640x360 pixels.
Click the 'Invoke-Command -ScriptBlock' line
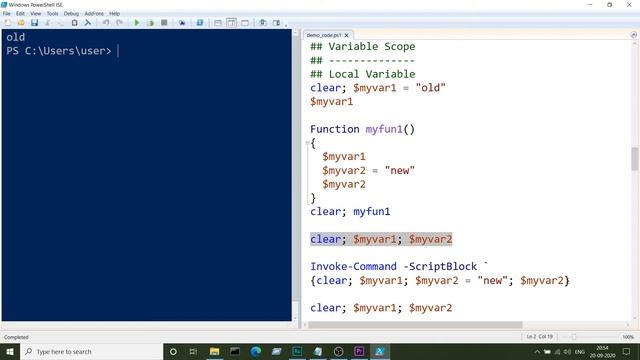tap(399, 267)
